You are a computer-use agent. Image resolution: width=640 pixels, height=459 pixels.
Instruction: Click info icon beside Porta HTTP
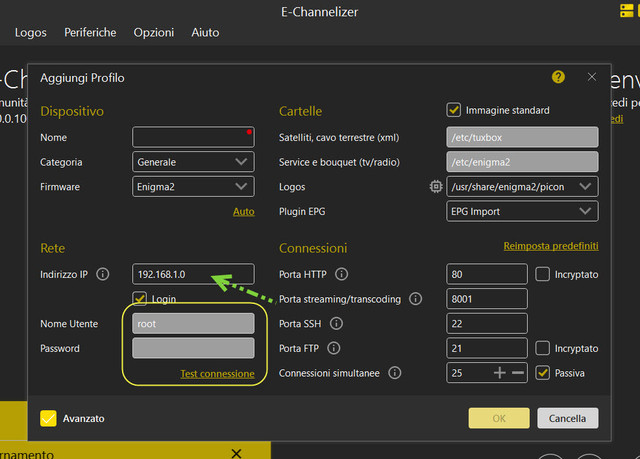point(341,274)
